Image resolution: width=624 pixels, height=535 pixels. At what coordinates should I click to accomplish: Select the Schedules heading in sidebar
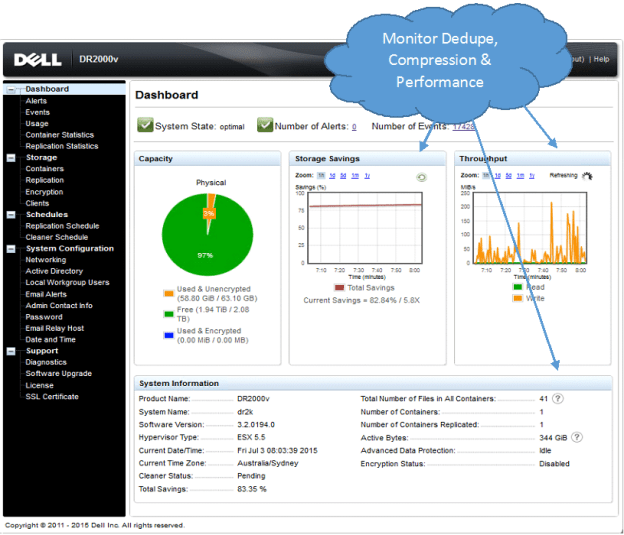pos(47,215)
